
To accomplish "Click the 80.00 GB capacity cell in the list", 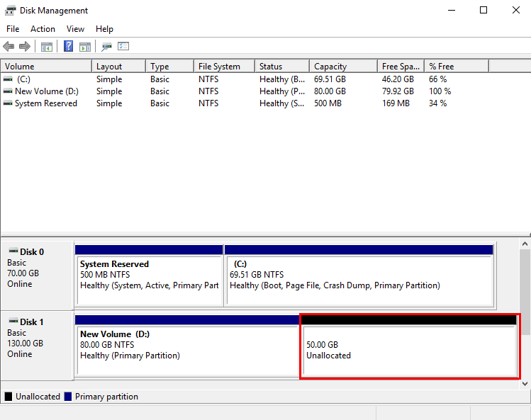I will click(330, 91).
